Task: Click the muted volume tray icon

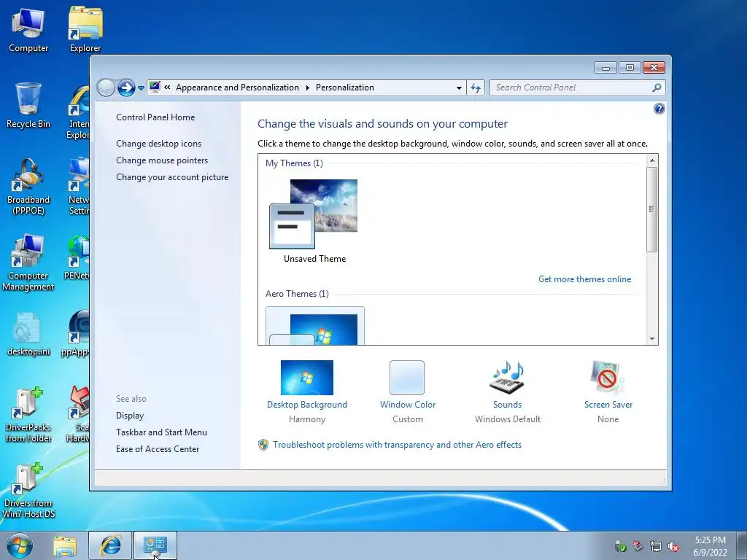Action: point(673,547)
